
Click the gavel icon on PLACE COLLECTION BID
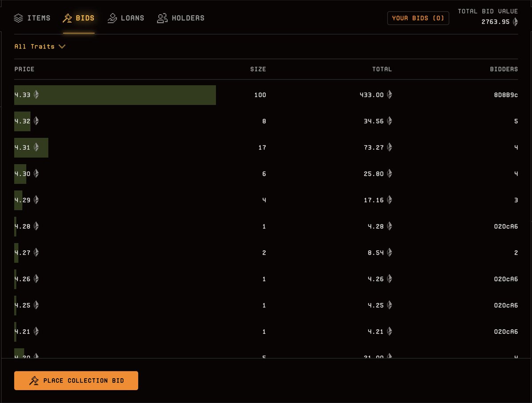coord(33,380)
